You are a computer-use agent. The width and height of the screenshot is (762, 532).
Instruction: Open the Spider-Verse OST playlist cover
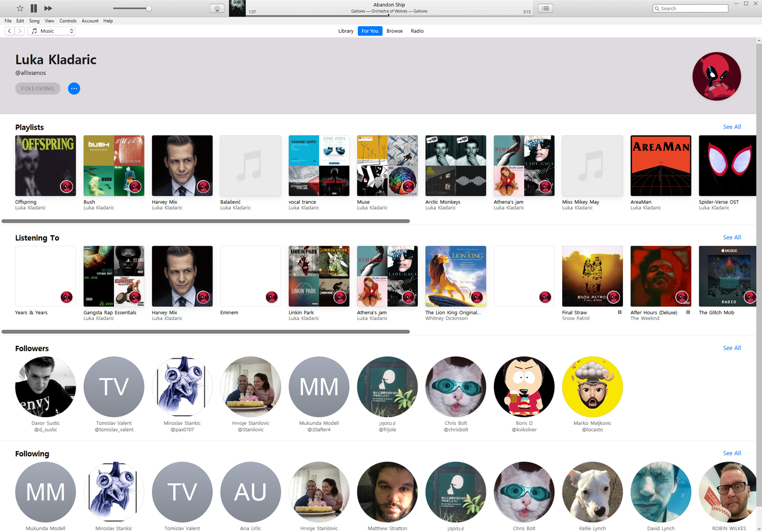[727, 166]
